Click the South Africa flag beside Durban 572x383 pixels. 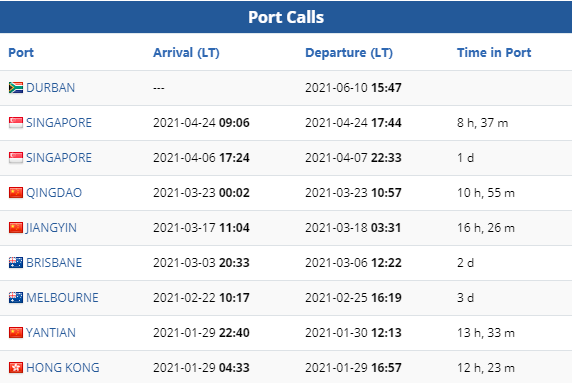16,88
